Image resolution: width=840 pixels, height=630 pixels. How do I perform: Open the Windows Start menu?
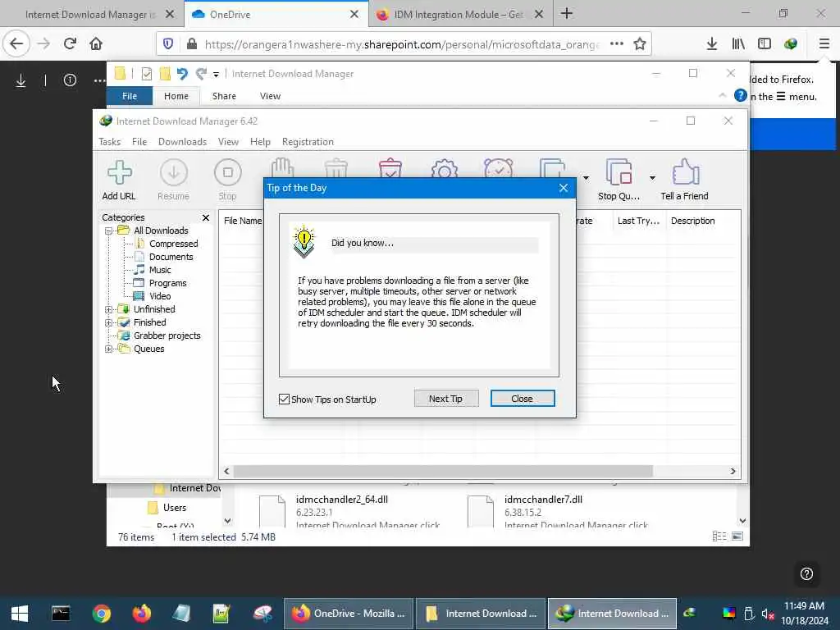pyautogui.click(x=20, y=614)
